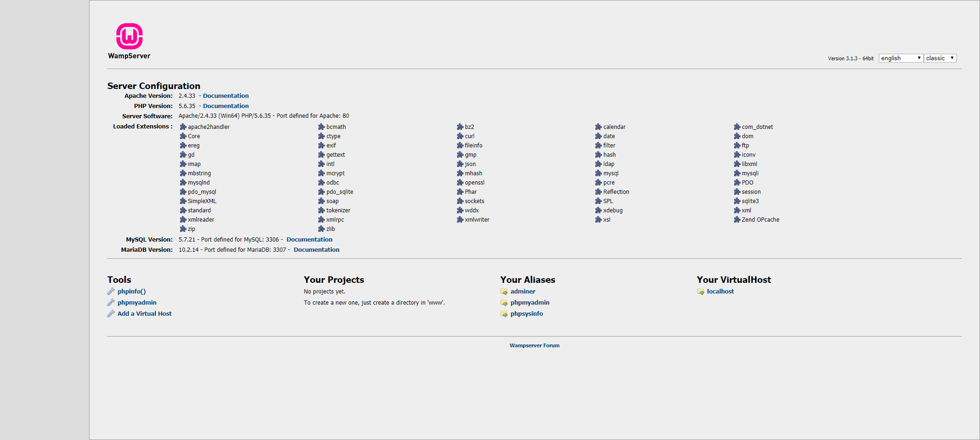Image resolution: width=980 pixels, height=440 pixels.
Task: Click the puzzle icon beside mysqli
Action: (737, 173)
